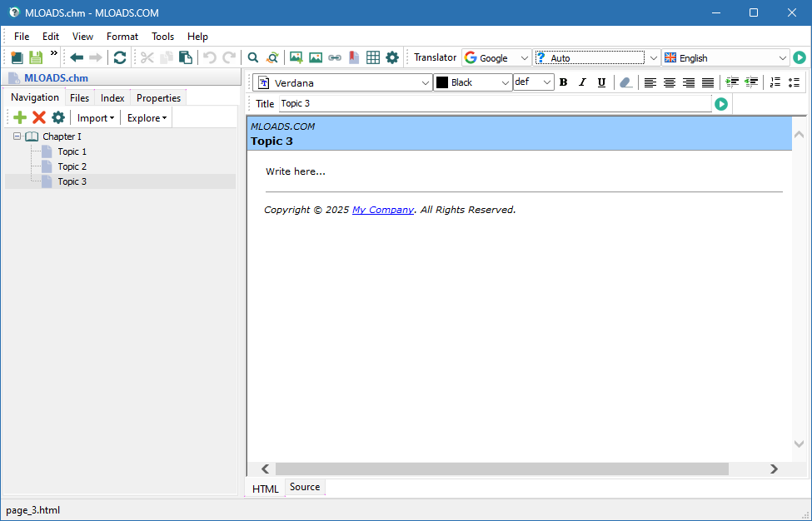Insert hyperlink with chain icon

click(335, 57)
